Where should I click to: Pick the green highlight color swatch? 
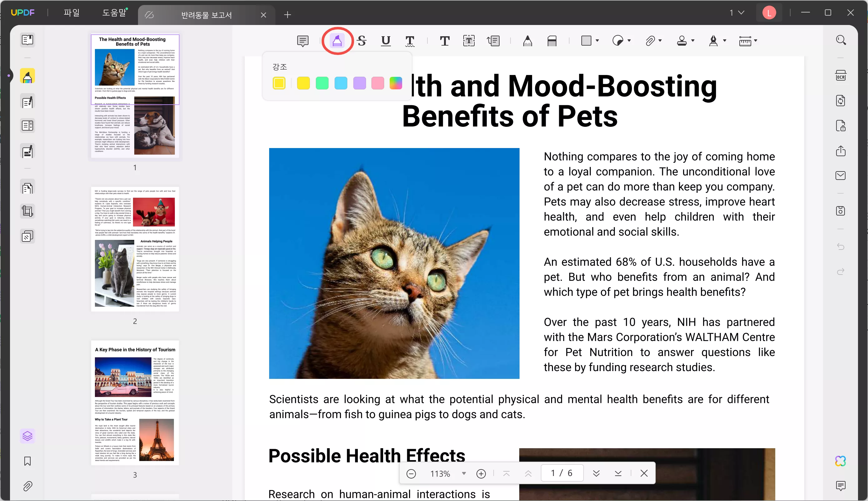click(322, 83)
